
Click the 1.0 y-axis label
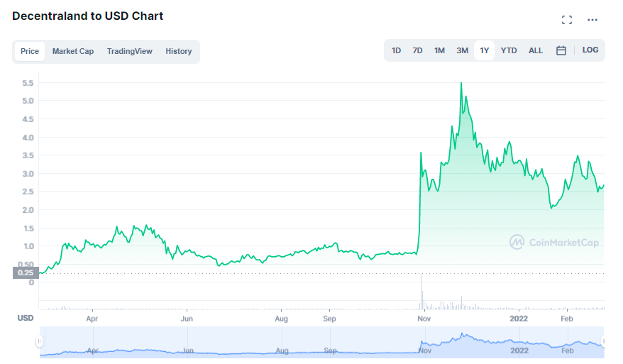tap(28, 246)
